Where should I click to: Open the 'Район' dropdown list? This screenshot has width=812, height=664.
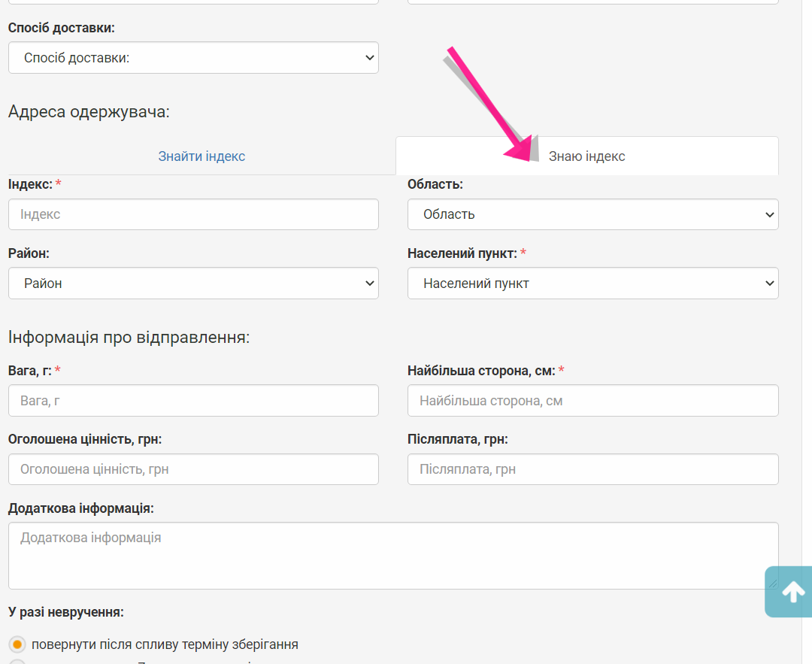pos(193,283)
